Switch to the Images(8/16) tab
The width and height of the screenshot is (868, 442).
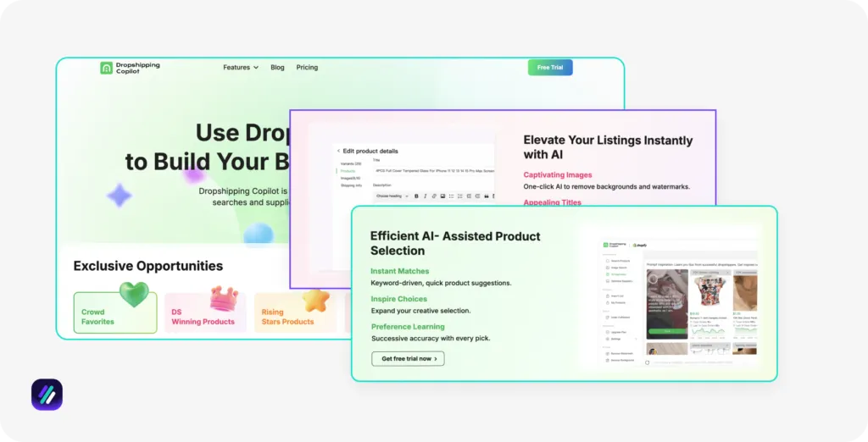350,178
